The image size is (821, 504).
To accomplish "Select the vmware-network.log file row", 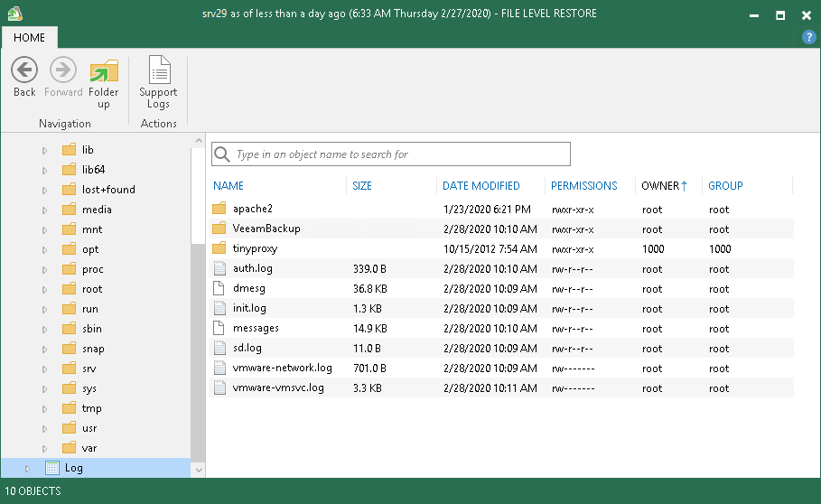I will pyautogui.click(x=501, y=368).
